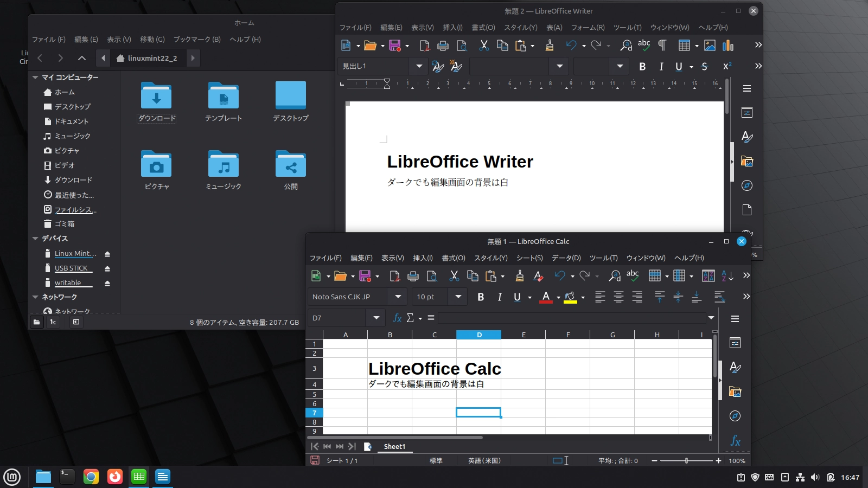Open Calc sidebar Functions fx panel
The height and width of the screenshot is (488, 868).
point(735,440)
